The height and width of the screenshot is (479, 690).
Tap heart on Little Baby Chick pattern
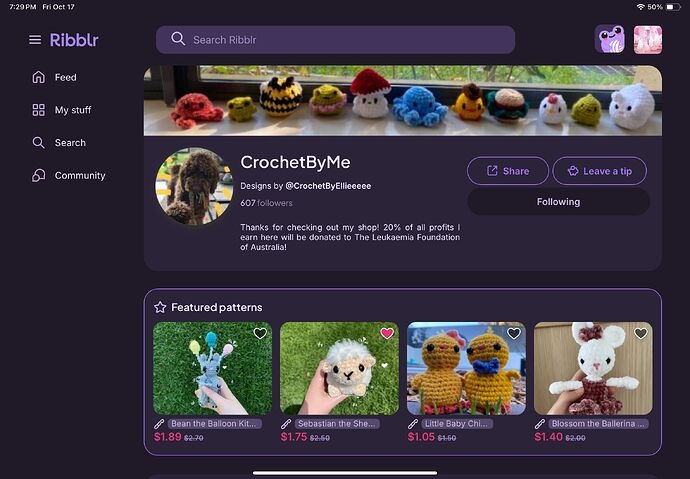tap(514, 333)
